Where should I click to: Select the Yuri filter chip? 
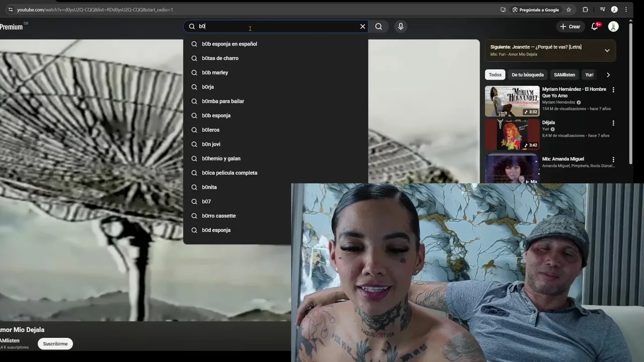pyautogui.click(x=589, y=75)
